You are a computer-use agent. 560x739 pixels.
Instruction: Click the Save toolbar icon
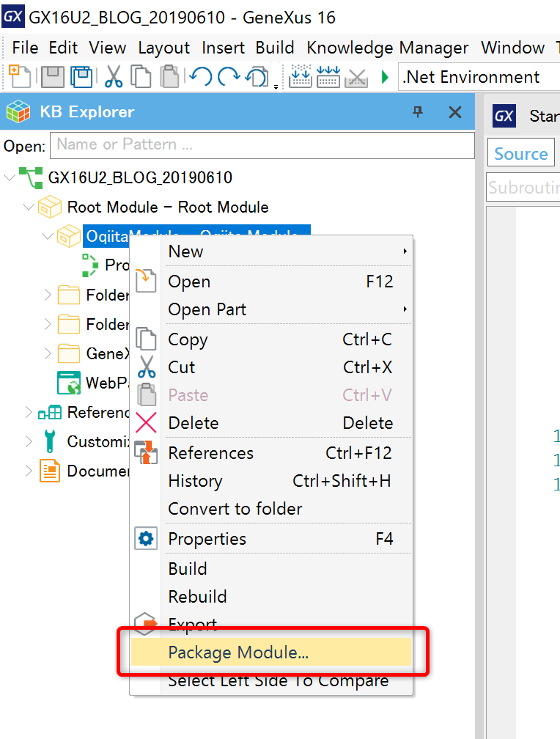pos(52,76)
